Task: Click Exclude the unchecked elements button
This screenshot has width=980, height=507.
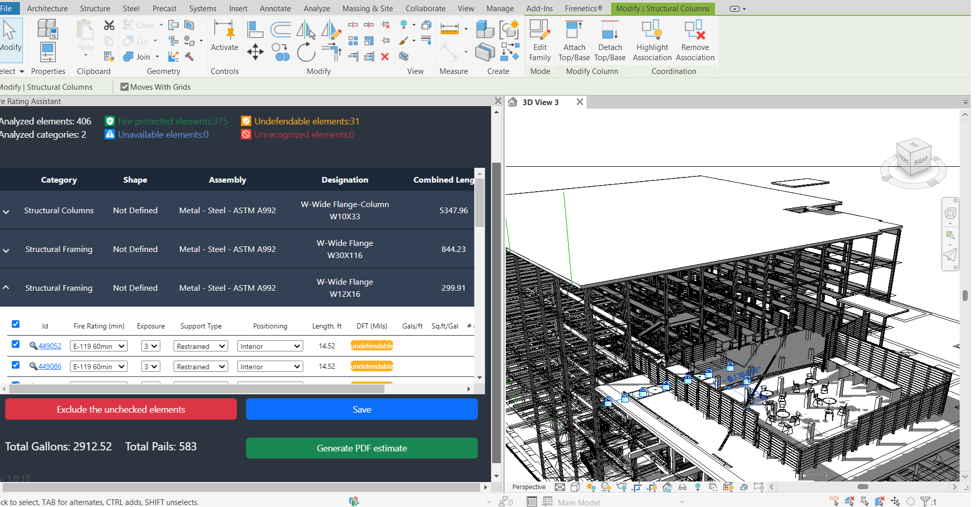Action: pos(121,410)
